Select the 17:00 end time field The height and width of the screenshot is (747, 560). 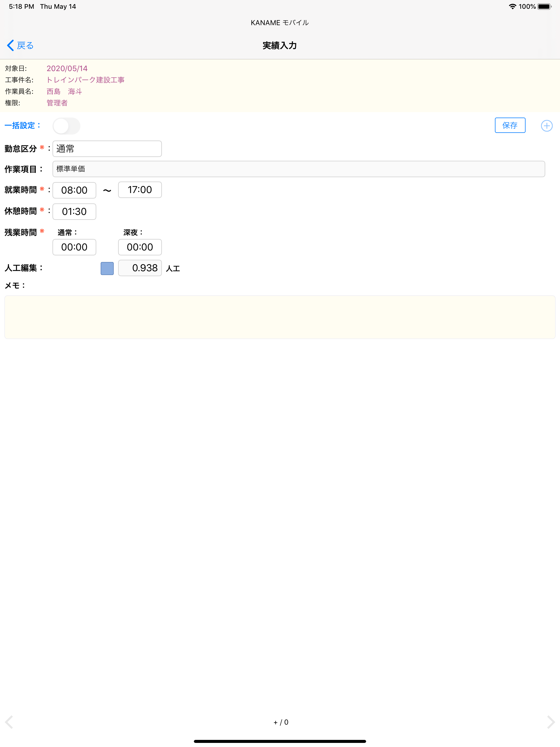(x=140, y=190)
